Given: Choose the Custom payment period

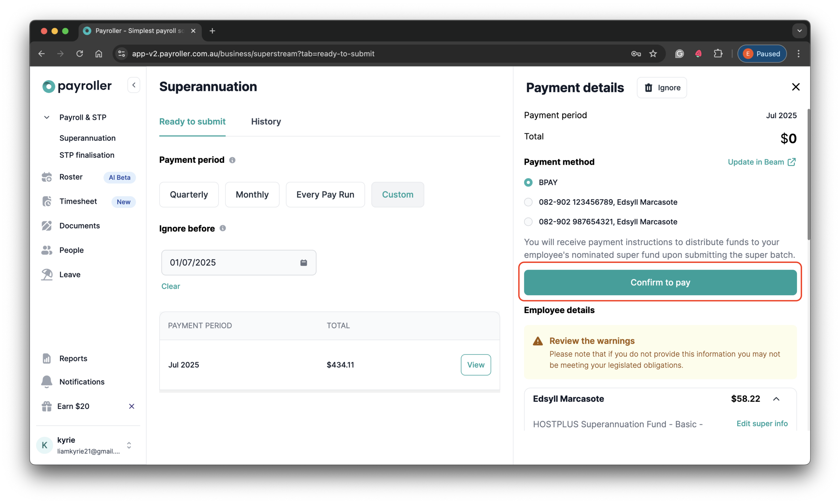Looking at the screenshot, I should (398, 195).
